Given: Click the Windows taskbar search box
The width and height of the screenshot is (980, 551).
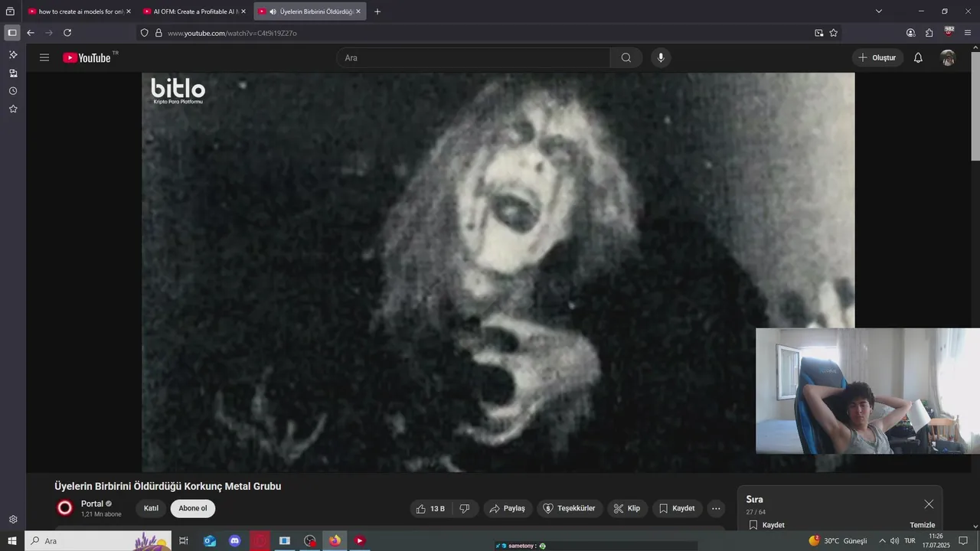Looking at the screenshot, I should 98,541.
